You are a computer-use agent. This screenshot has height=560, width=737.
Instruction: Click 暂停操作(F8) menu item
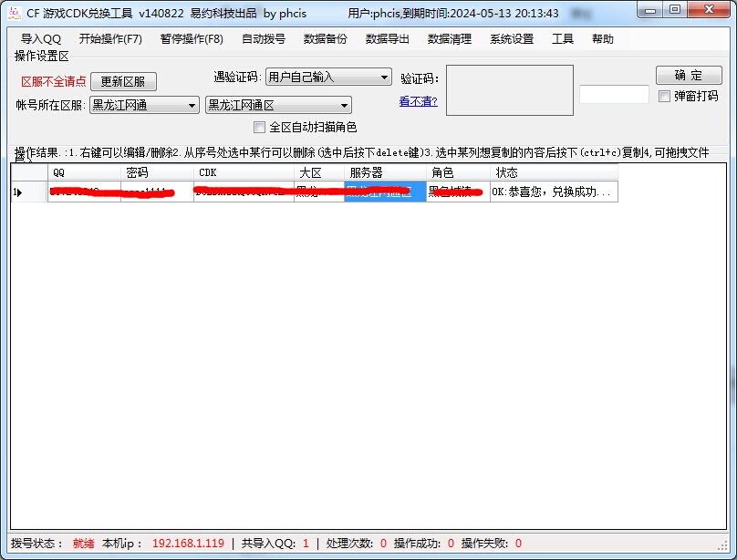[192, 39]
